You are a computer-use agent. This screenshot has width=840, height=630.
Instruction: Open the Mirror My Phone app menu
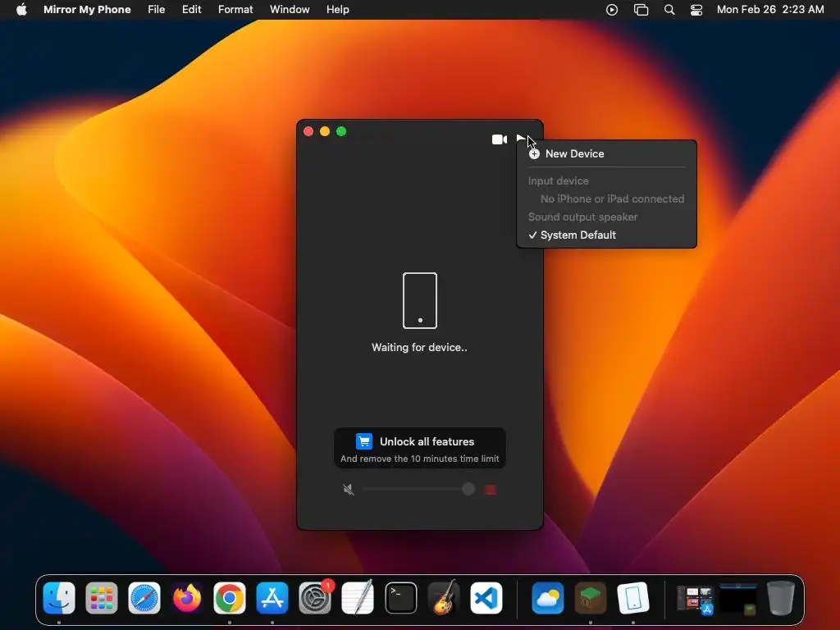[87, 10]
